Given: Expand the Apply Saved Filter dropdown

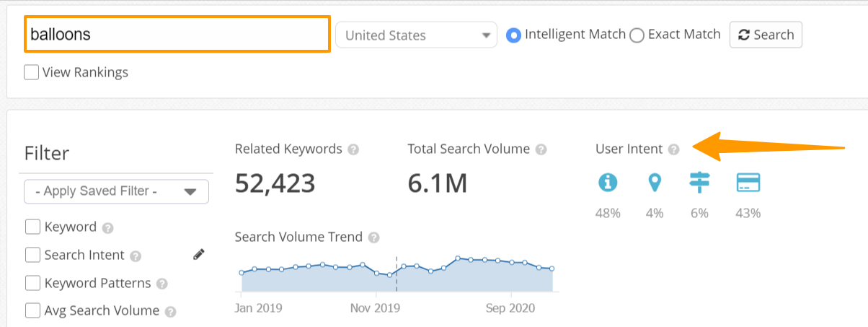Looking at the screenshot, I should (116, 191).
